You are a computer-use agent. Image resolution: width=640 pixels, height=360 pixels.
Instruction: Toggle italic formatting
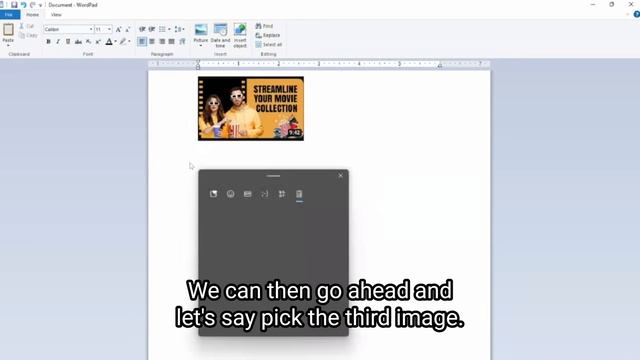[58, 42]
